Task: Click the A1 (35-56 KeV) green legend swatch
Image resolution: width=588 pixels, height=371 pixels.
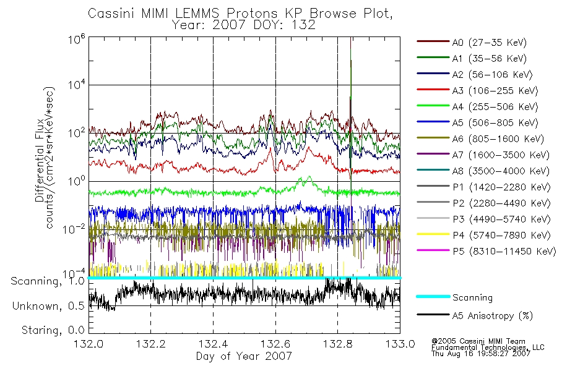Action: [433, 58]
